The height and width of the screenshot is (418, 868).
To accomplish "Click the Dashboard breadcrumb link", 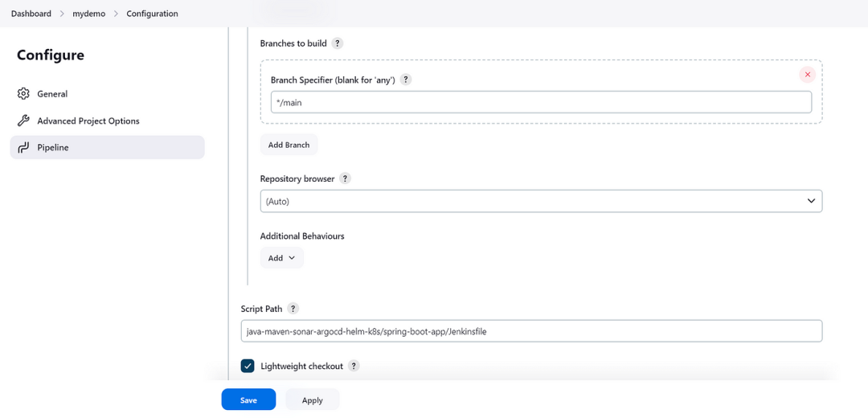I will [x=31, y=14].
